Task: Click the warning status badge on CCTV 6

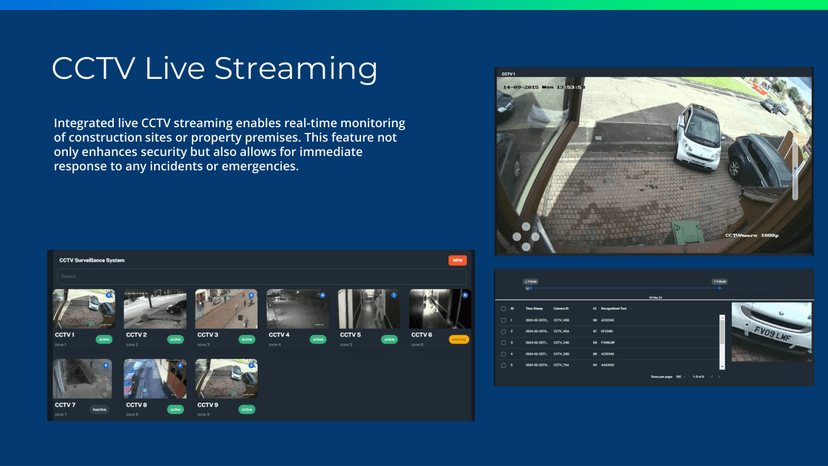Action: click(459, 339)
